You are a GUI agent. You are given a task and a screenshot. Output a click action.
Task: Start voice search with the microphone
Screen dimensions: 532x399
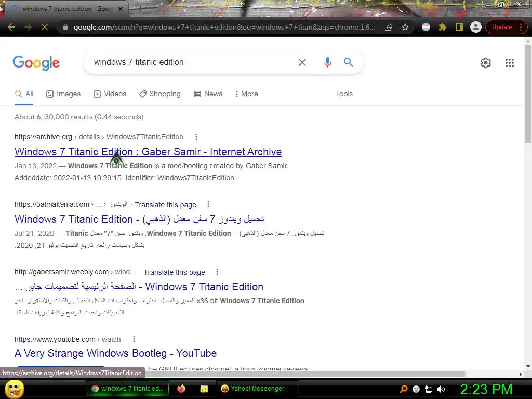(327, 62)
